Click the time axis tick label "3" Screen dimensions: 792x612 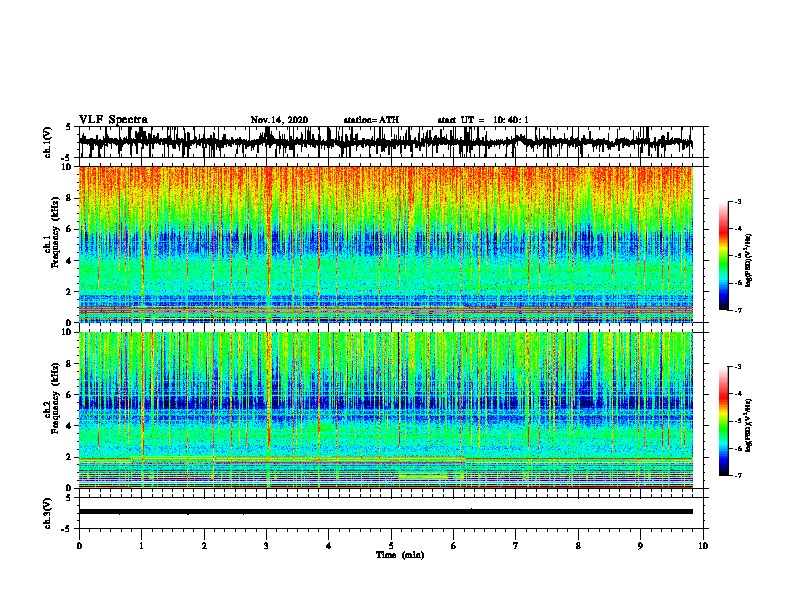[266, 546]
